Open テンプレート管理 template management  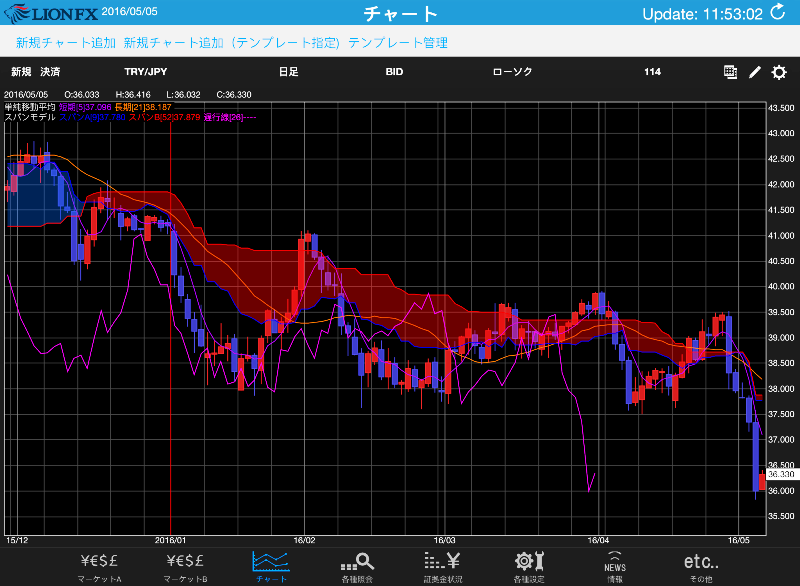[398, 43]
